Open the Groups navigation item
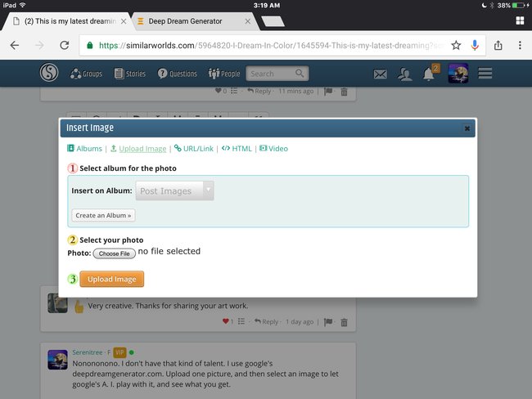 coord(86,74)
